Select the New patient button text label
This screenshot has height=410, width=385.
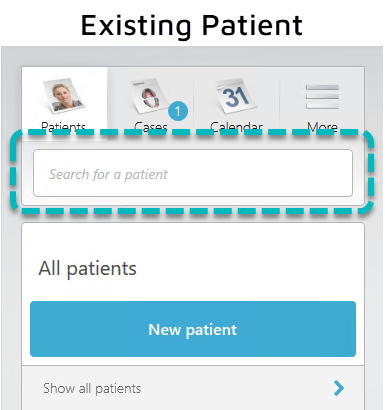tap(193, 330)
